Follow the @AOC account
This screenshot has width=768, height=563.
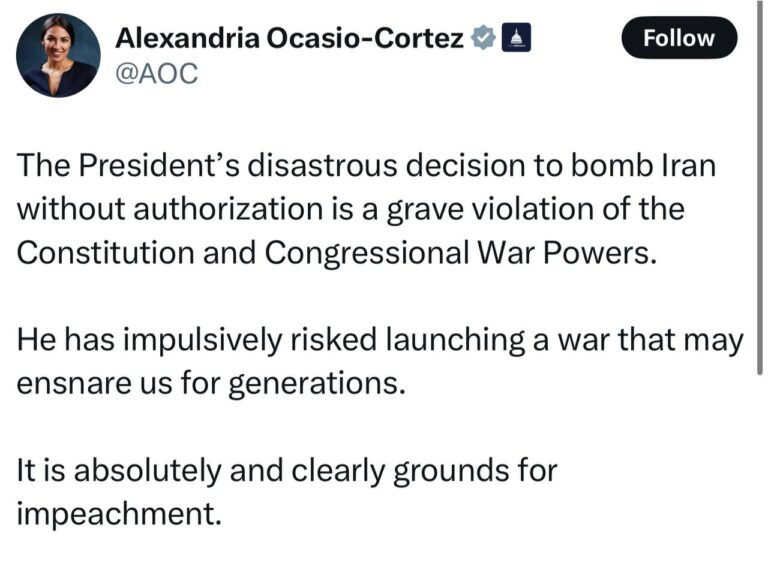pyautogui.click(x=679, y=38)
